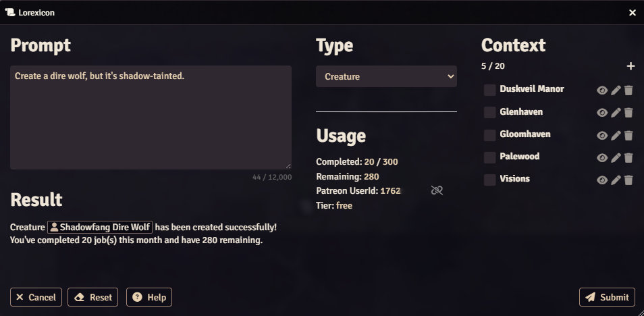Edit the Duskveil Manor context entry
The width and height of the screenshot is (644, 316).
click(616, 90)
